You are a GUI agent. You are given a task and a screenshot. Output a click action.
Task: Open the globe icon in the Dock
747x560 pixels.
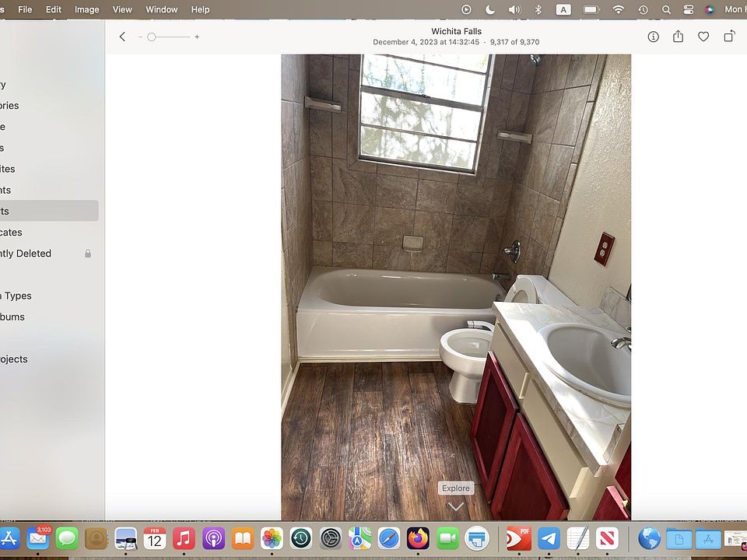point(649,539)
